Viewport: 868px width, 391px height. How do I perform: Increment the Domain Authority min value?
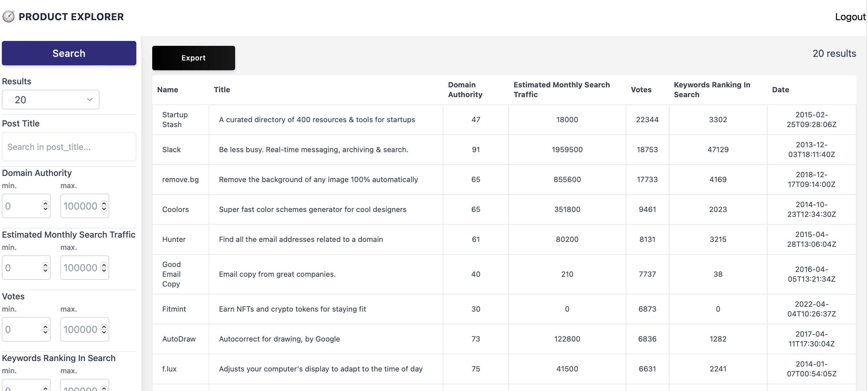[45, 203]
